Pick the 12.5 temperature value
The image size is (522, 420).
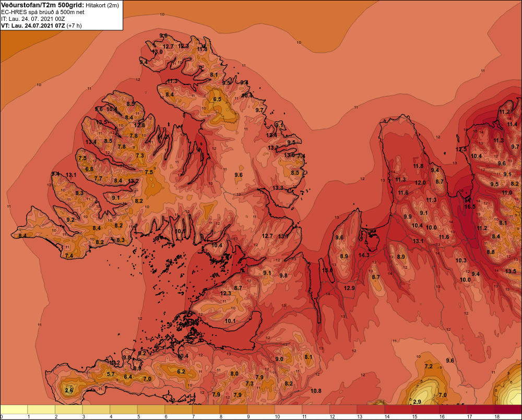(x=461, y=149)
